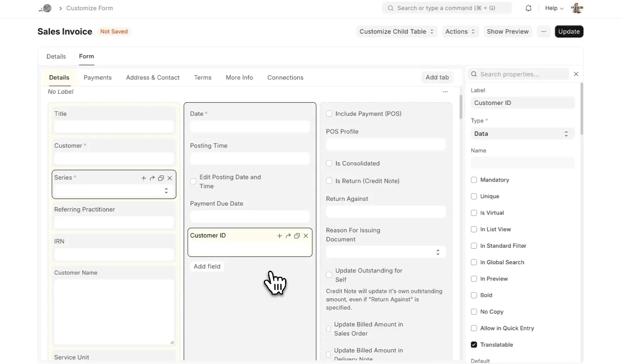The image size is (621, 364).
Task: Enable the Mandatory checkbox
Action: pyautogui.click(x=474, y=180)
